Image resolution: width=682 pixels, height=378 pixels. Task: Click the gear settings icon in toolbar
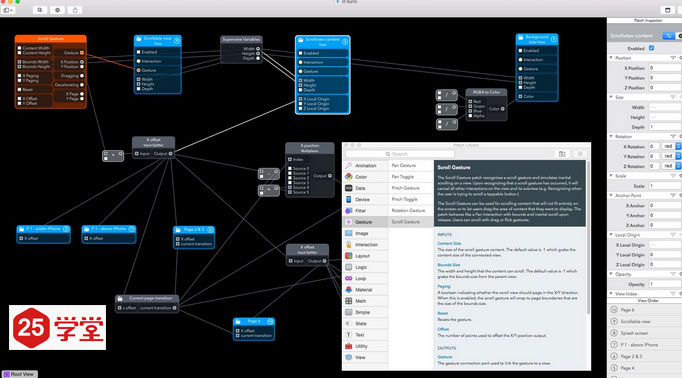tap(57, 10)
